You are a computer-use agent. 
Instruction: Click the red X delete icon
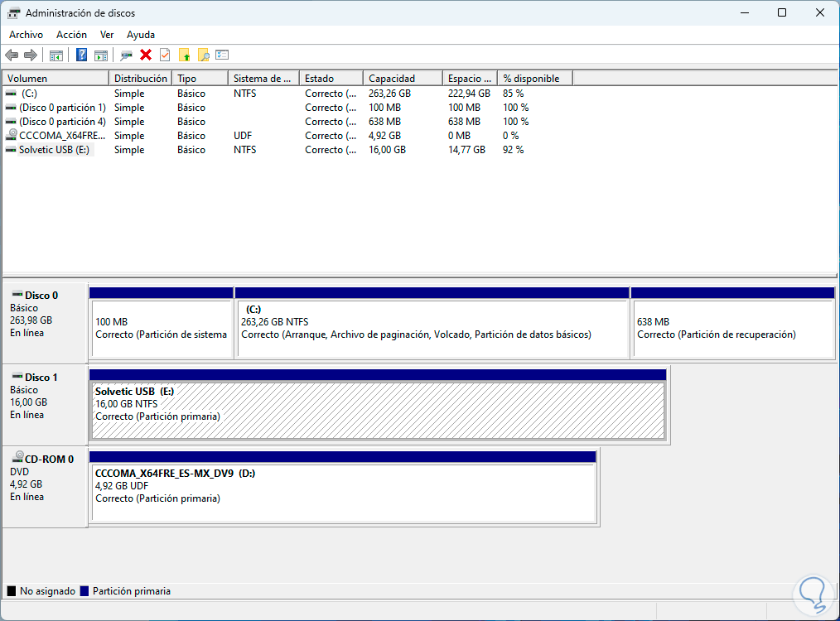coord(146,55)
